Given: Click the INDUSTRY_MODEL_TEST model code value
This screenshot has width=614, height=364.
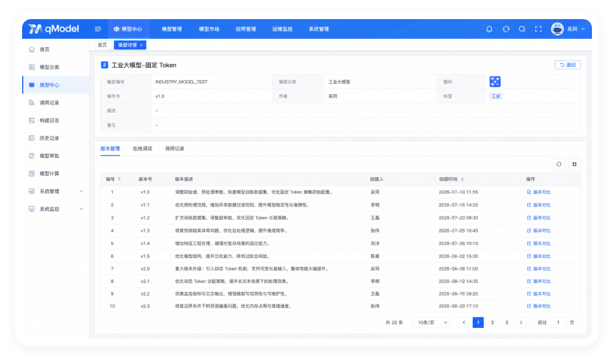Looking at the screenshot, I should pos(181,82).
